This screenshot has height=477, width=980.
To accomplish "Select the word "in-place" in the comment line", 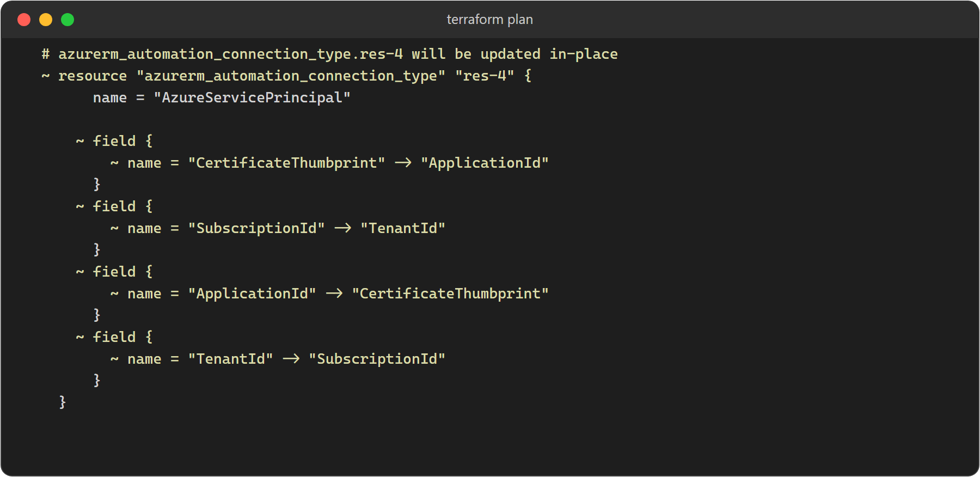I will tap(584, 54).
